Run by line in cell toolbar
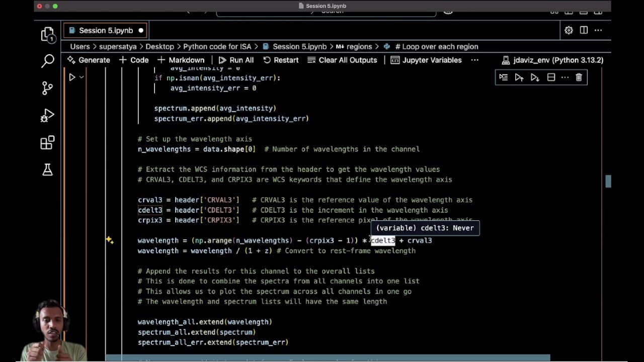The height and width of the screenshot is (362, 644). point(503,77)
